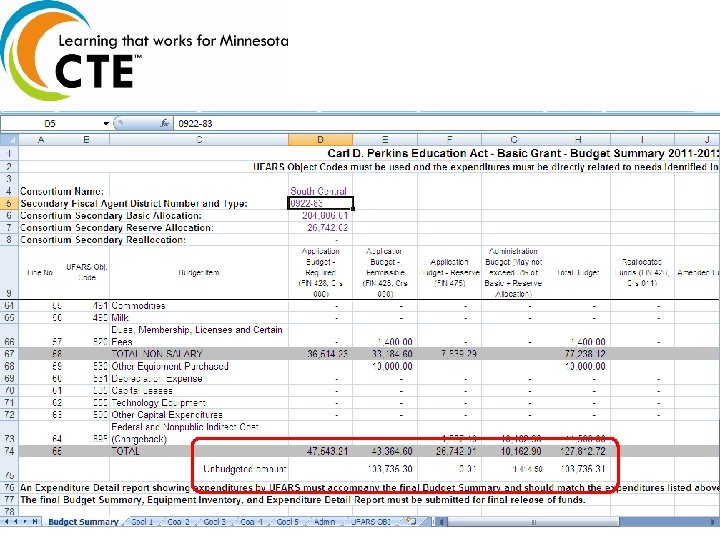
Task: Click the Other Equipment Purchased cell
Action: tap(199, 366)
